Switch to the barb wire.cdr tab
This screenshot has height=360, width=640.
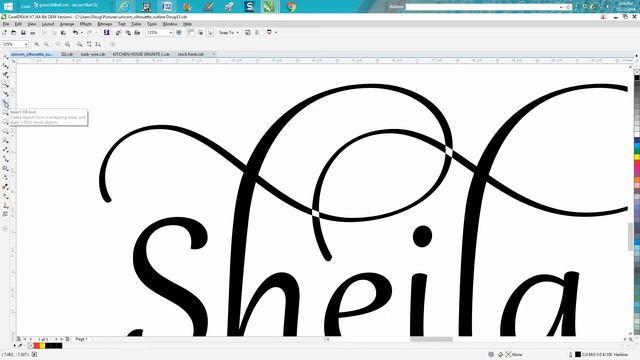(93, 54)
